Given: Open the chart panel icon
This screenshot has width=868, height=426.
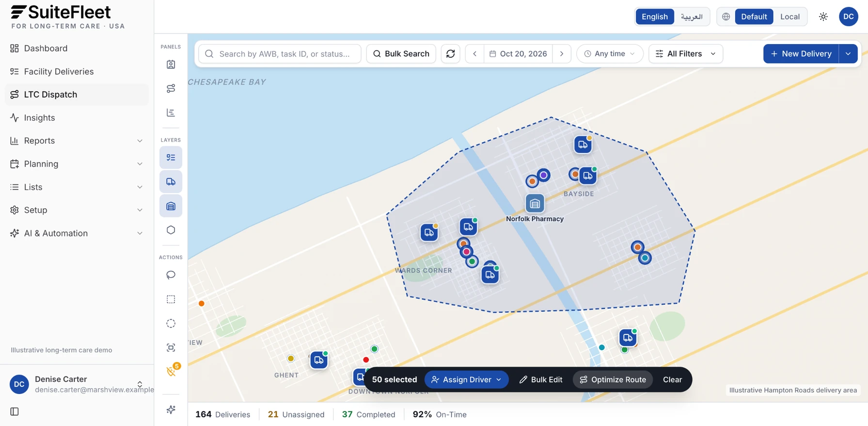Looking at the screenshot, I should pyautogui.click(x=171, y=113).
